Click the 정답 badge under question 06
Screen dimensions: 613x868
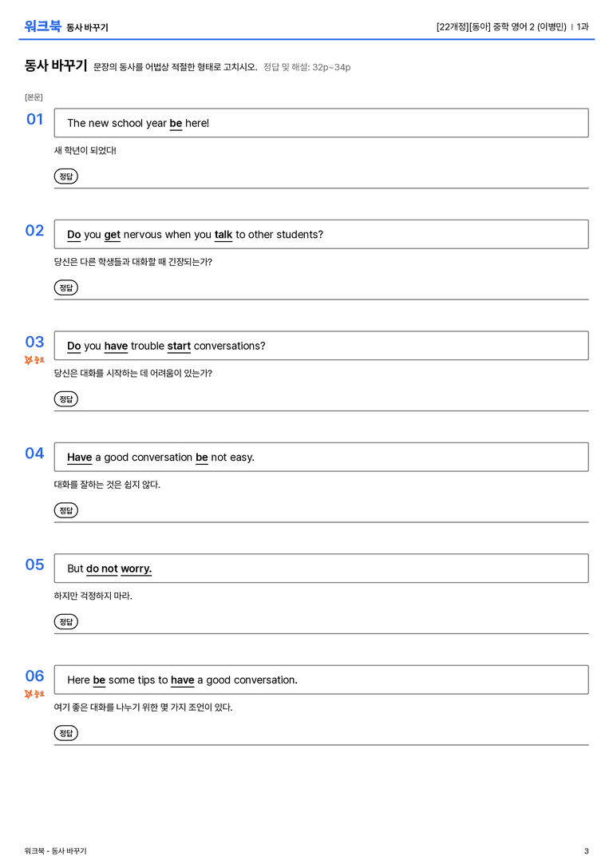[x=65, y=733]
